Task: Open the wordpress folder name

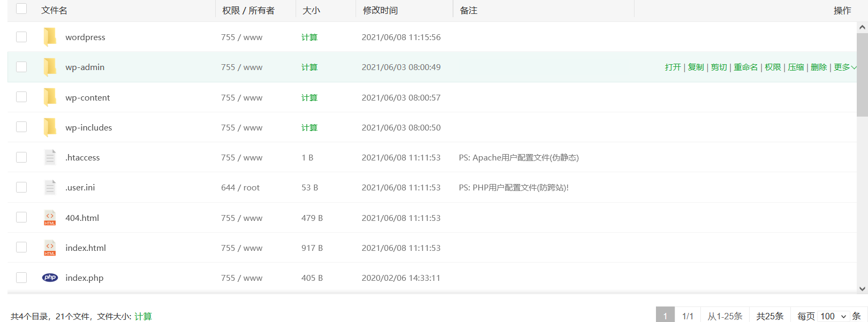Action: 85,37
